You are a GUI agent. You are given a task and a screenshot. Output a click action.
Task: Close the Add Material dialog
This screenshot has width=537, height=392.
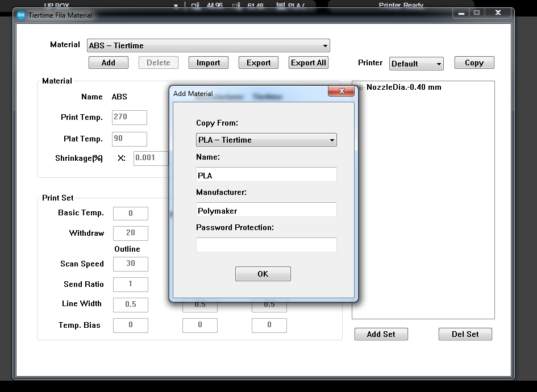pyautogui.click(x=341, y=91)
